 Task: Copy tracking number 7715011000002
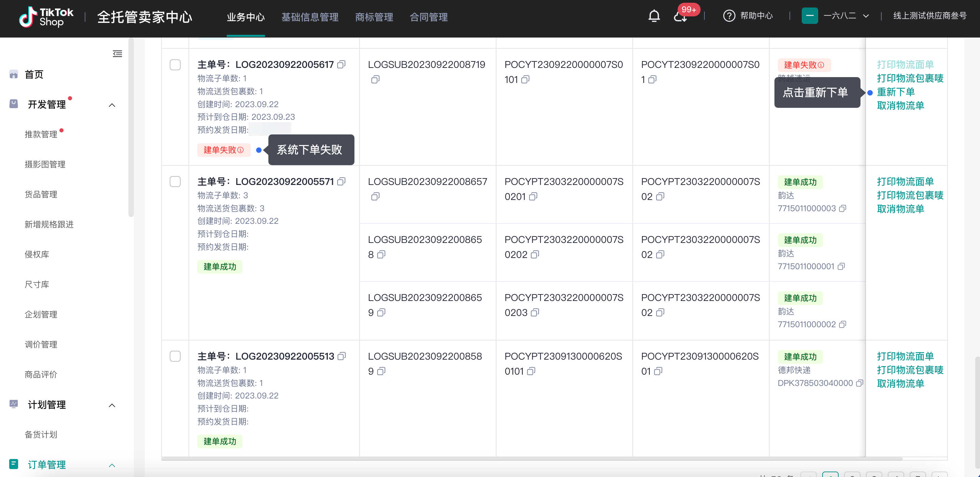tap(843, 324)
